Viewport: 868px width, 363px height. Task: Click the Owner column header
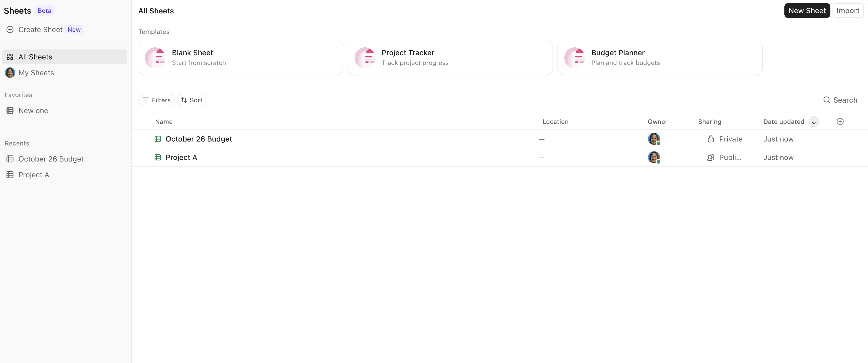(657, 122)
